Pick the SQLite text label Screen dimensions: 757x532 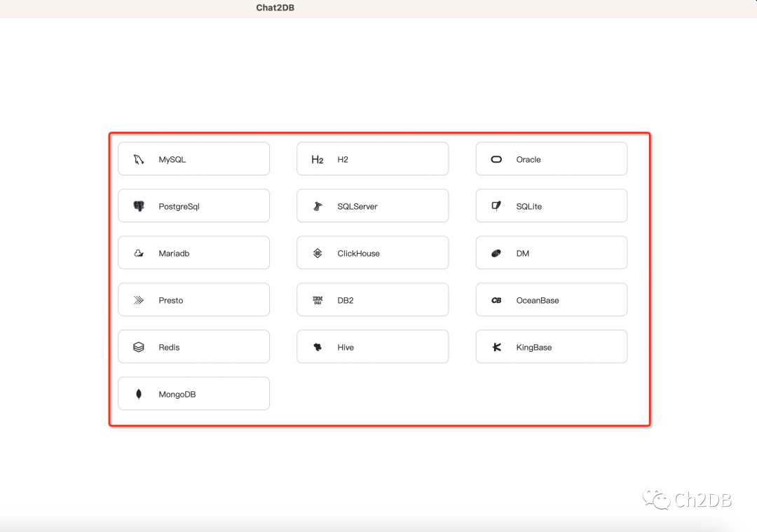coord(528,207)
